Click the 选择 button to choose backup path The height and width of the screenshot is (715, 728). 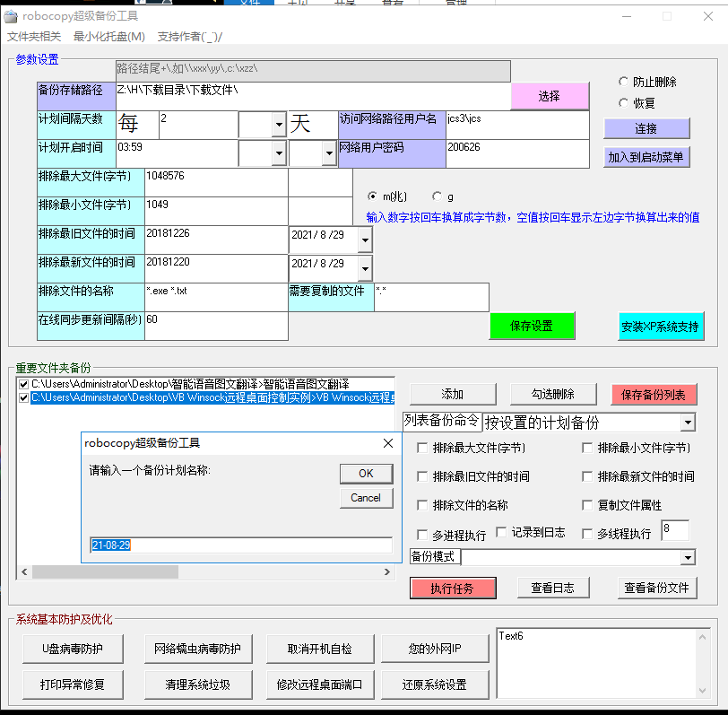549,95
